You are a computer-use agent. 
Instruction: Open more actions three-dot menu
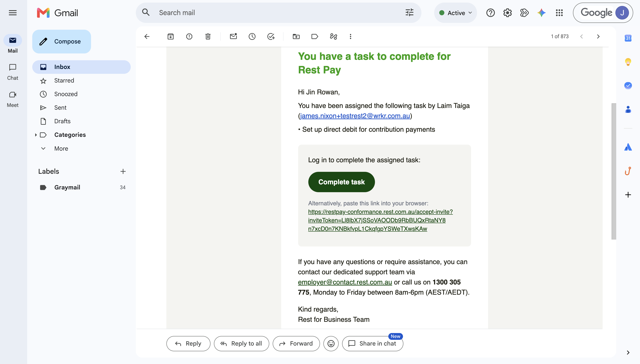tap(350, 36)
